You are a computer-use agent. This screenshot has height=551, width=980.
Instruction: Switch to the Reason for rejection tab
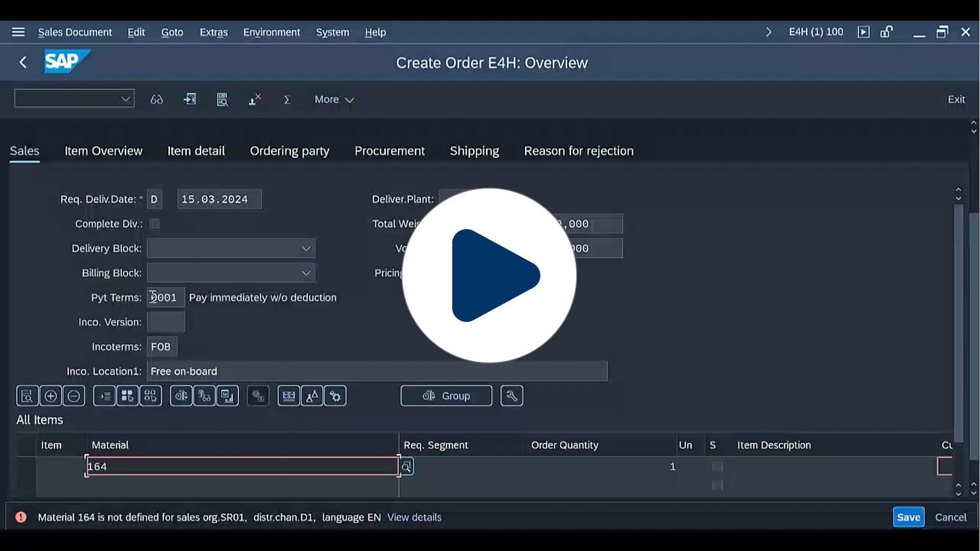point(579,151)
